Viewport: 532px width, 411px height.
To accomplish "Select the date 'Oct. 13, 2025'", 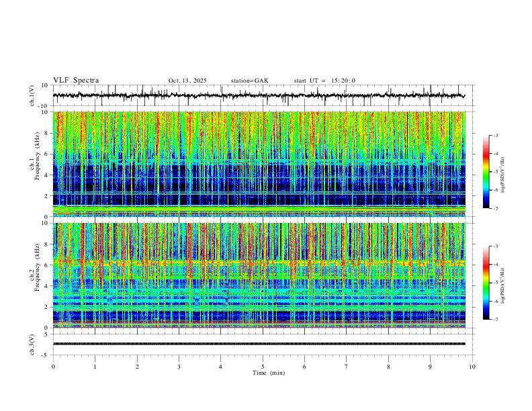I will pos(187,81).
